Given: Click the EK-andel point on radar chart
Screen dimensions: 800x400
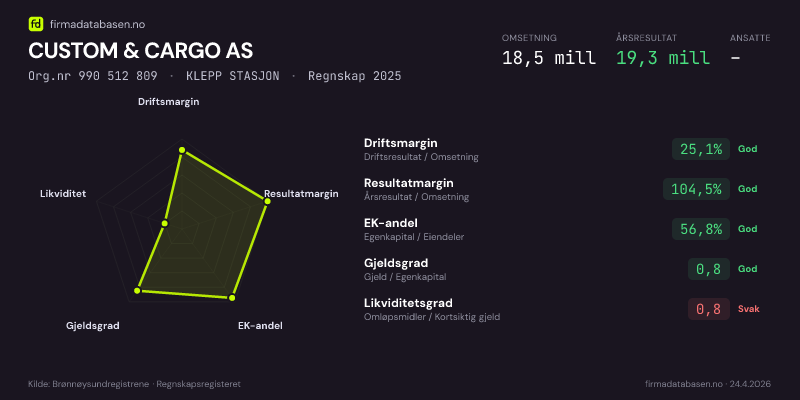Looking at the screenshot, I should pyautogui.click(x=233, y=297).
